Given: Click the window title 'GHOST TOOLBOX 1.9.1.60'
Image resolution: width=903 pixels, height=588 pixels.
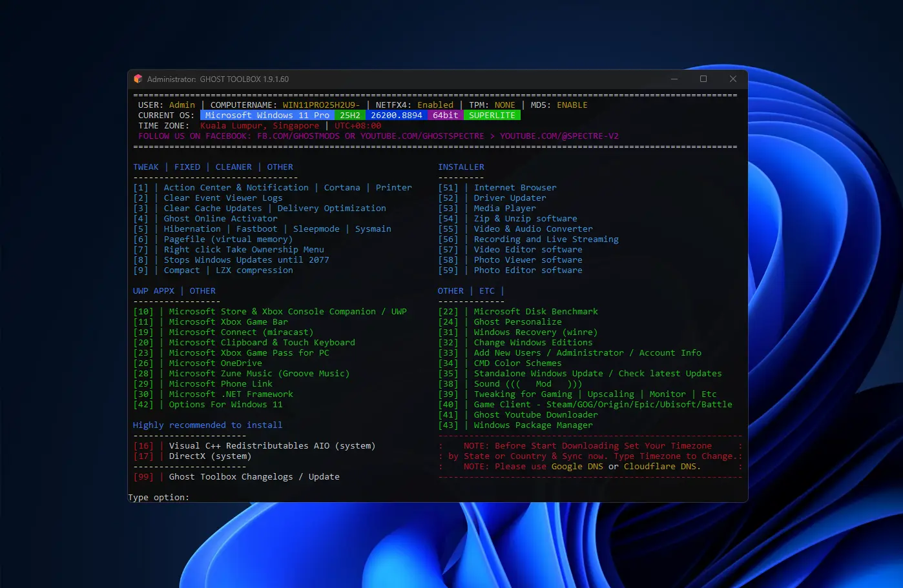Looking at the screenshot, I should tap(244, 79).
